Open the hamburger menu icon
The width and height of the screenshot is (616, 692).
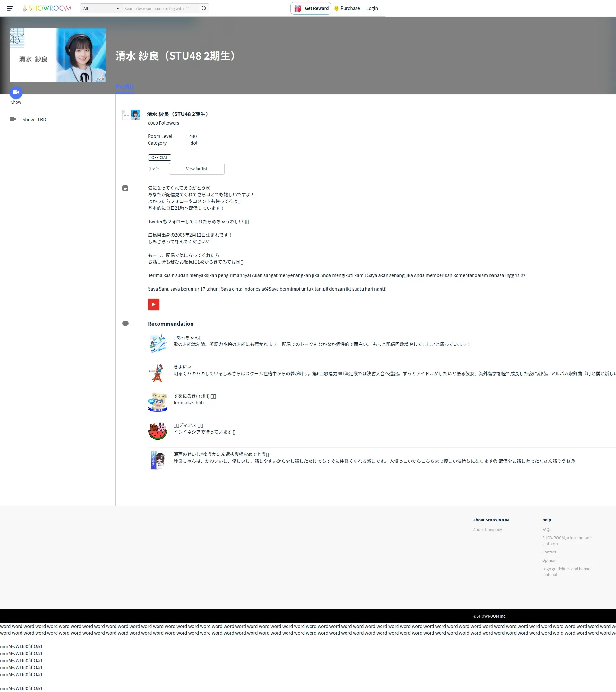point(10,8)
